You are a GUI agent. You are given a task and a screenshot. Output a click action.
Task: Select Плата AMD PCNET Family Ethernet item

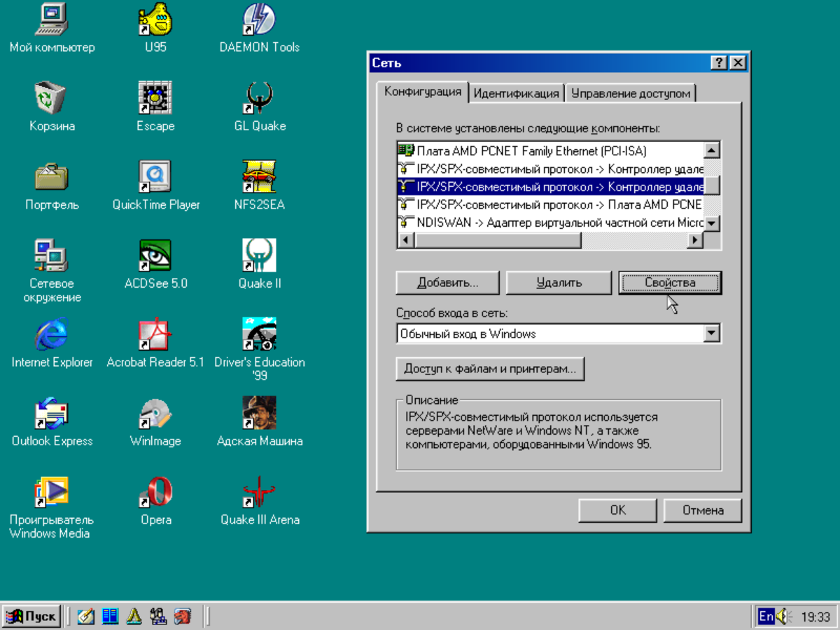point(532,150)
